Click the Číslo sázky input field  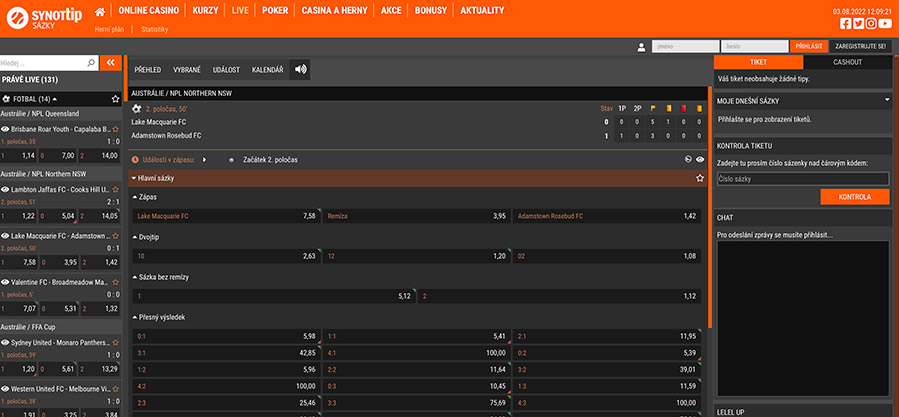pos(802,179)
